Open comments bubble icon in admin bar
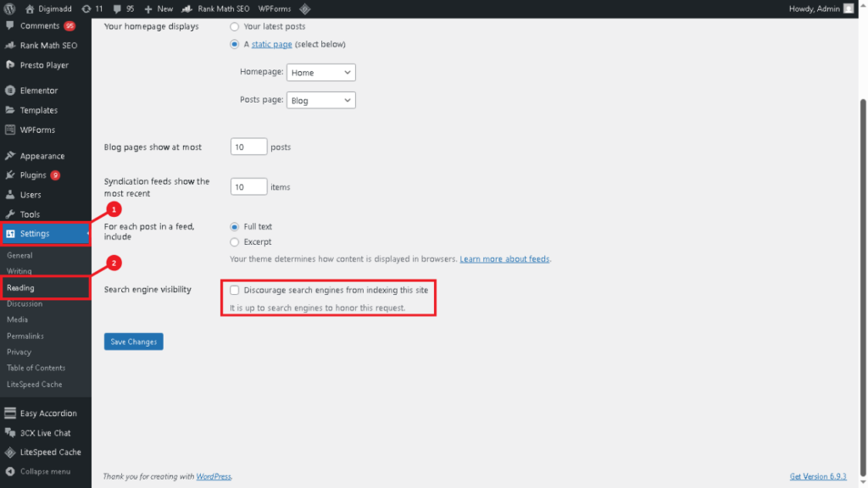This screenshot has width=868, height=488. (117, 8)
